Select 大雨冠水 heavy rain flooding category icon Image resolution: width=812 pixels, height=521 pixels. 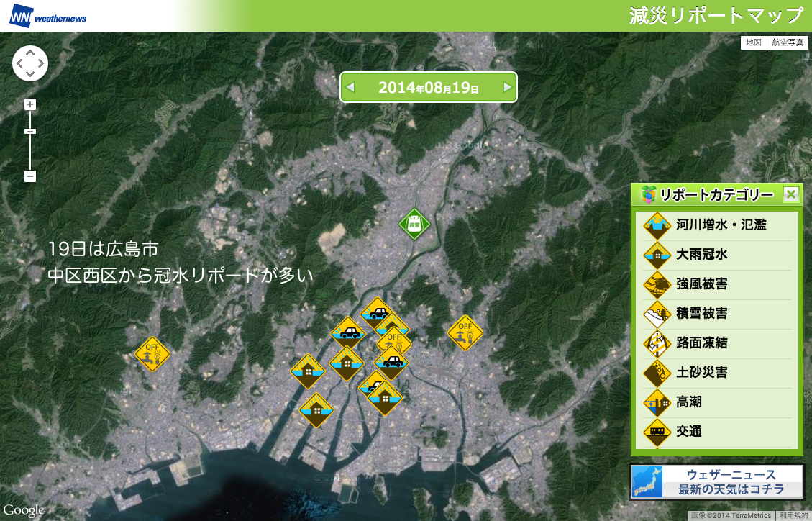coord(657,255)
